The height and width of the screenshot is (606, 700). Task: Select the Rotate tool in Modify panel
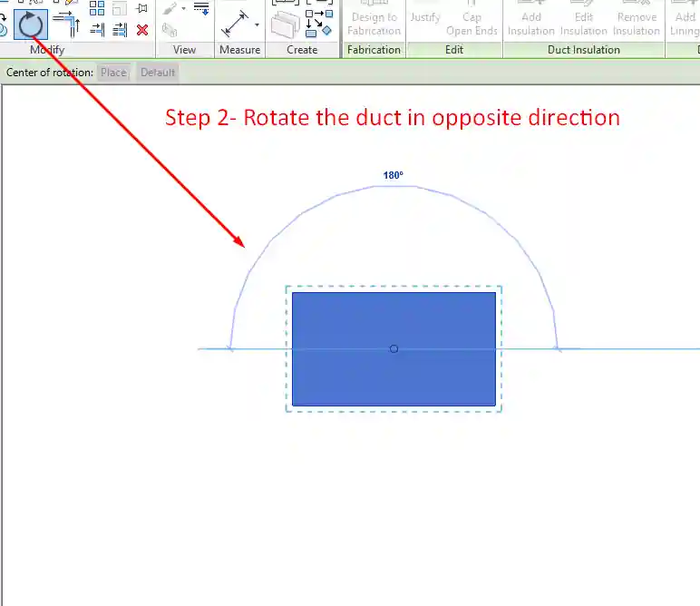click(x=31, y=24)
